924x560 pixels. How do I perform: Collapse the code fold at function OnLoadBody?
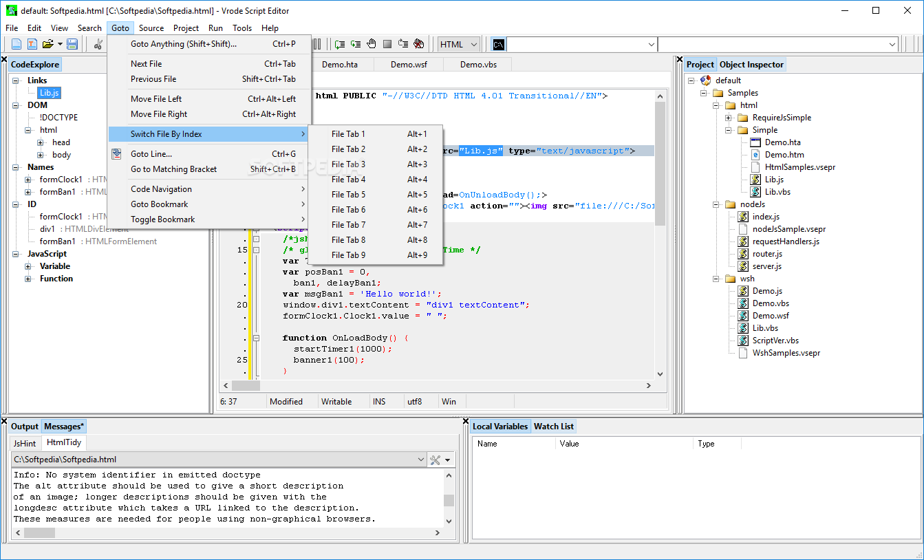click(x=256, y=338)
